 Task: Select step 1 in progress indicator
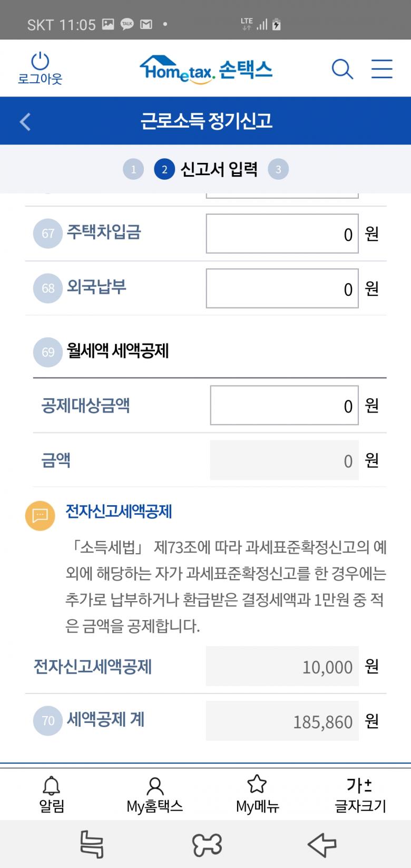click(x=133, y=169)
